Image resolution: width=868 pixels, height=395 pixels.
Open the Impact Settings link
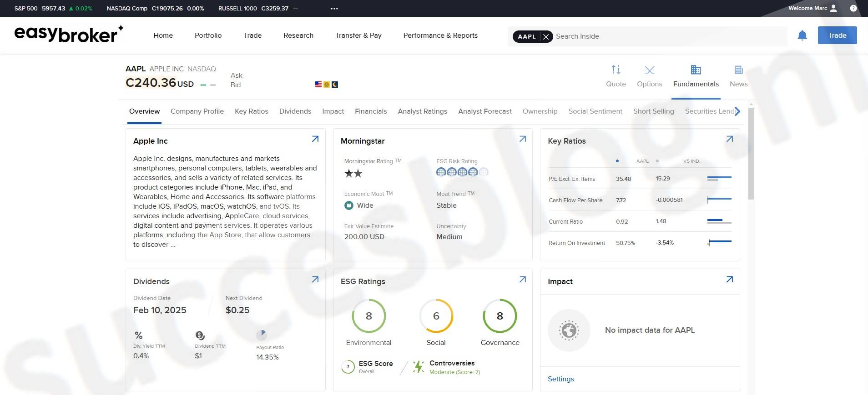click(x=560, y=379)
